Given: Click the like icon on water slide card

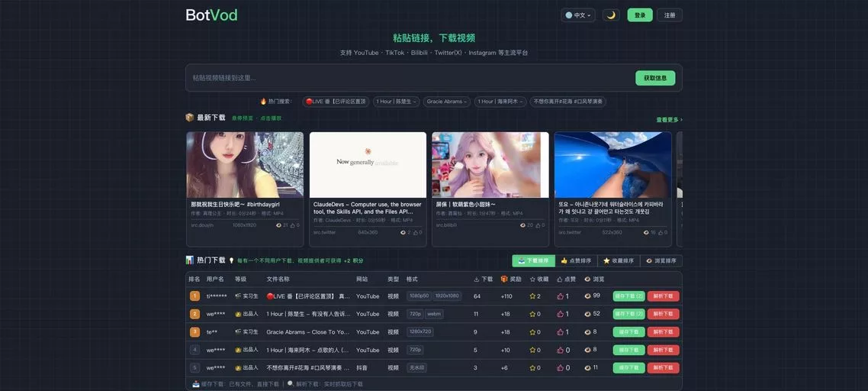Looking at the screenshot, I should (x=661, y=232).
